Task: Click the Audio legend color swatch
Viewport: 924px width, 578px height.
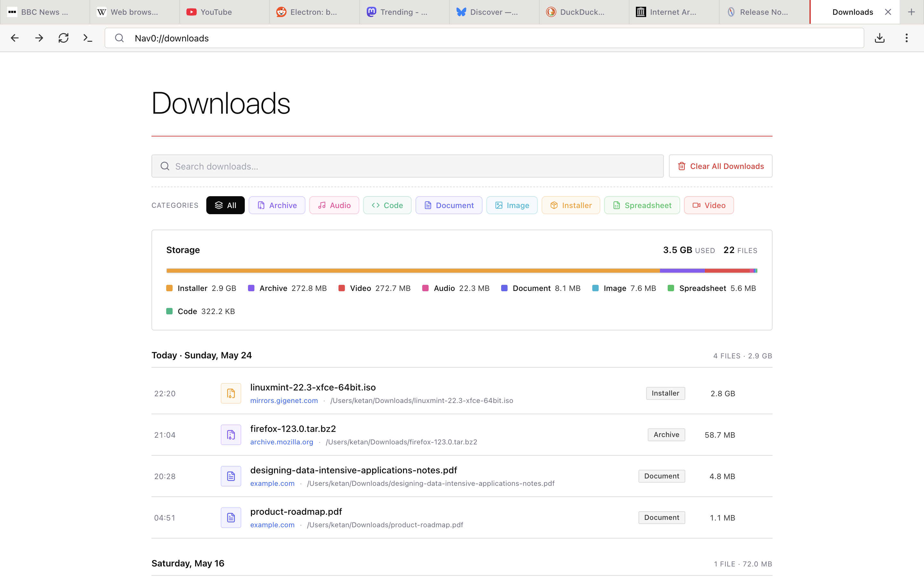Action: (x=425, y=288)
